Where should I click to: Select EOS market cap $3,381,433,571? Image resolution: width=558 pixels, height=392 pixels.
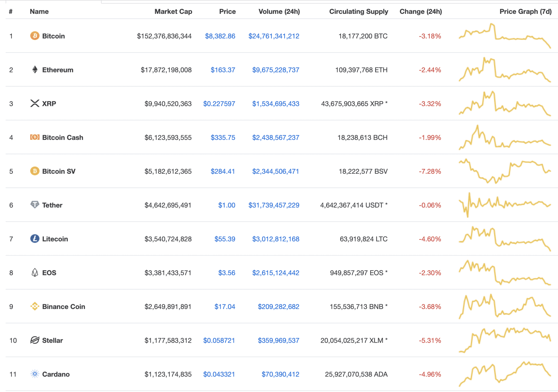point(168,273)
